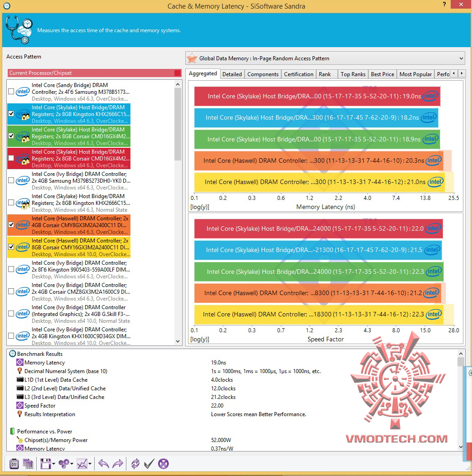Click Intel logo of Sandy Bridge list entry
Viewport: 472px width, 476px height.
tap(23, 92)
